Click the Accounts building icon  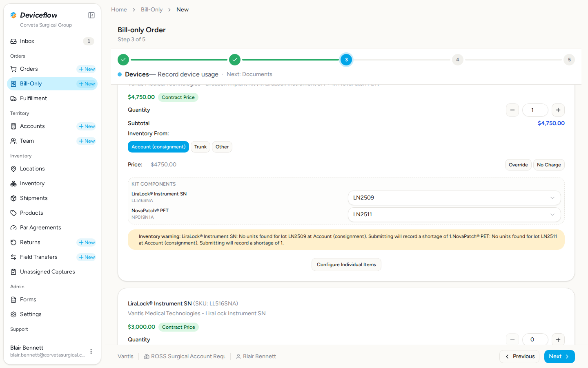point(13,126)
